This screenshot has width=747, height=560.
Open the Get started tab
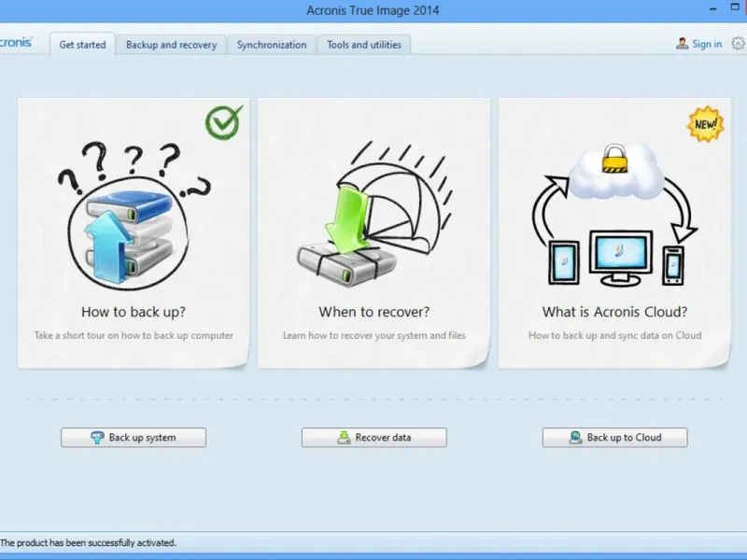pos(82,44)
